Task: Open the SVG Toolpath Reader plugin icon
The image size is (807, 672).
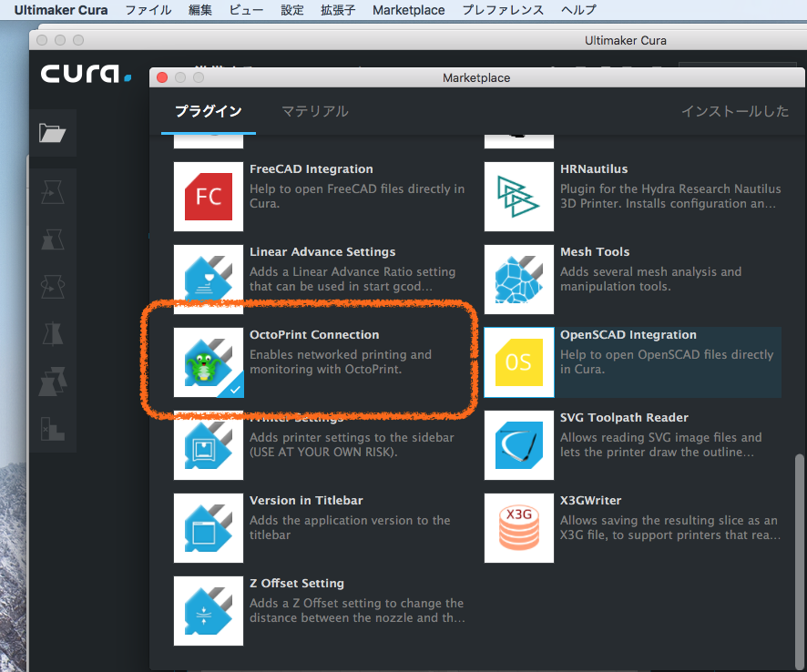Action: coord(519,445)
